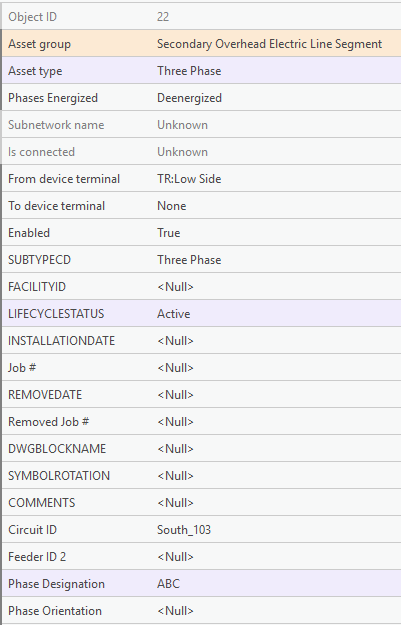401x625 pixels.
Task: Select the From device terminal value
Action: coord(275,179)
